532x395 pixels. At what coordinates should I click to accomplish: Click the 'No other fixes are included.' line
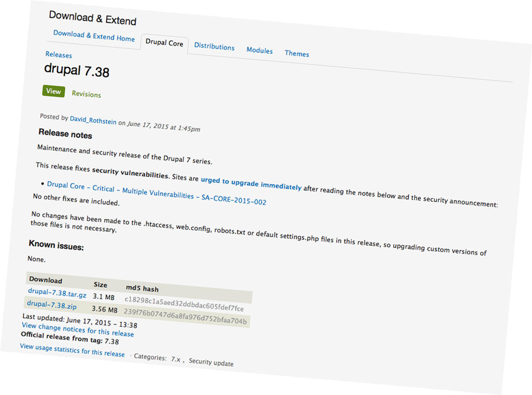77,200
